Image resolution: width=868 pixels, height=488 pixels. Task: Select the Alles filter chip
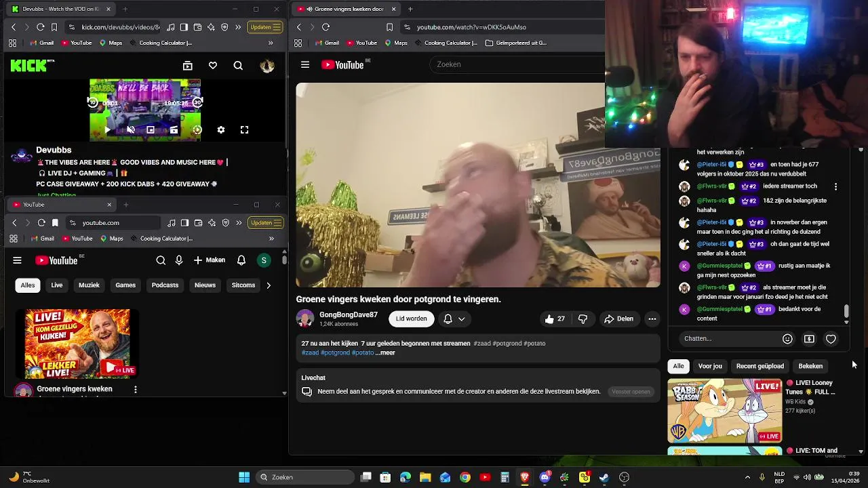28,285
